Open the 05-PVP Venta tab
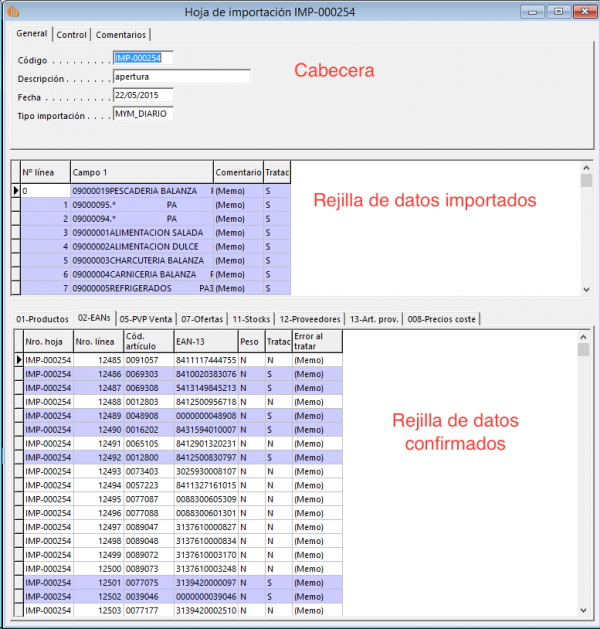Image resolution: width=600 pixels, height=629 pixels. [146, 319]
